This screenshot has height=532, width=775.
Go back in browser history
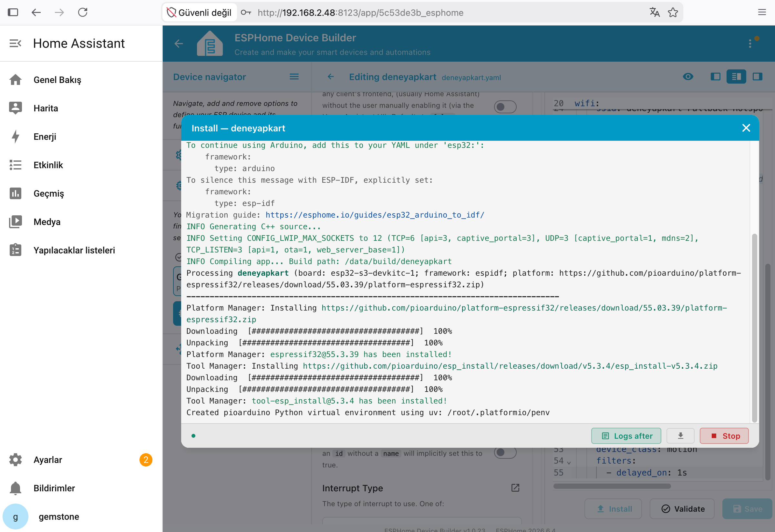[36, 13]
